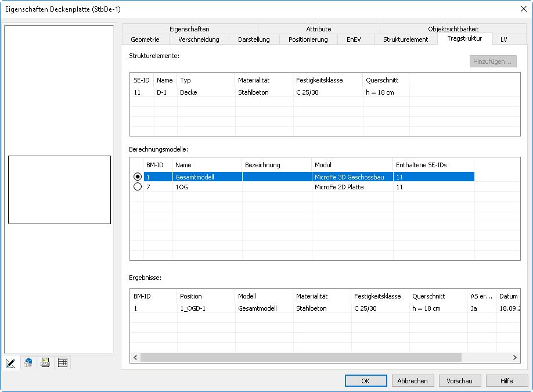Image resolution: width=533 pixels, height=392 pixels.
Task: Select the 1OG model radio button
Action: tap(138, 186)
